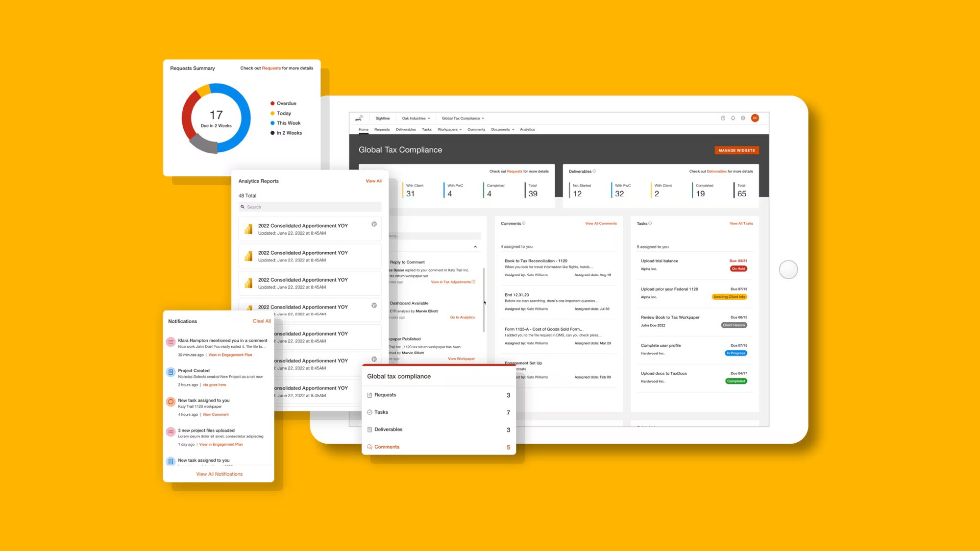Open the notifications bell icon
The width and height of the screenshot is (980, 551).
point(733,118)
